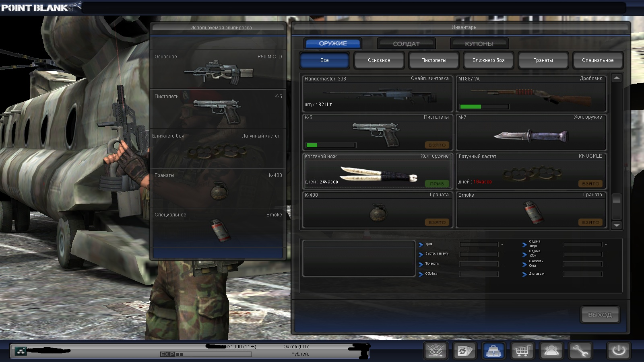The image size is (644, 362).
Task: Select Rangemaster .338 sniper rifle in inventory
Action: coord(378,93)
